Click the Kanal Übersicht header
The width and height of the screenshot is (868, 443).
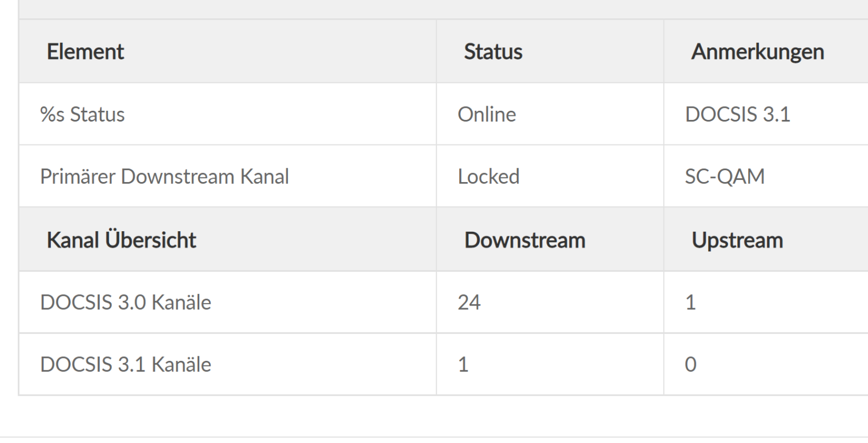click(x=120, y=240)
